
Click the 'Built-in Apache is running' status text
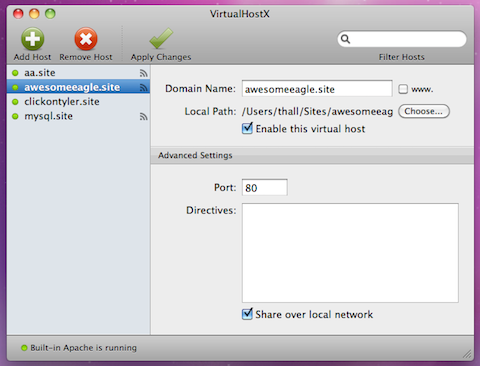[x=83, y=348]
